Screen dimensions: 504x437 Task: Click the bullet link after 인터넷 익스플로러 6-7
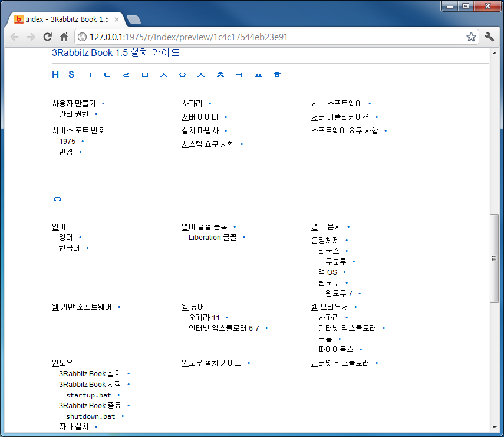pyautogui.click(x=266, y=328)
